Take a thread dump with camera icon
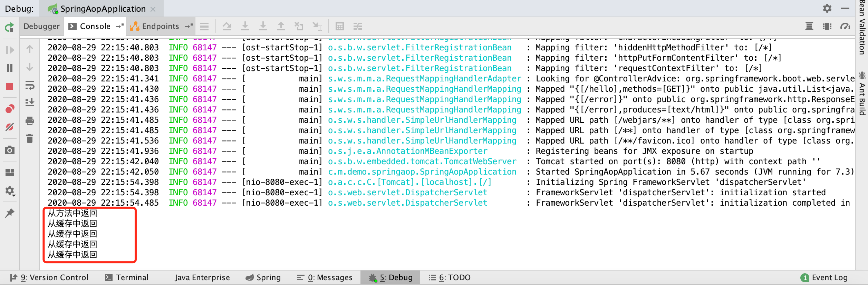The width and height of the screenshot is (868, 285). coord(10,150)
